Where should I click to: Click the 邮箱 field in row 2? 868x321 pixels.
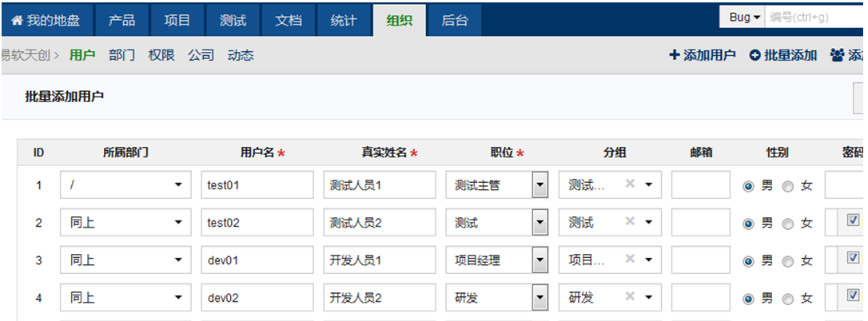click(x=701, y=223)
